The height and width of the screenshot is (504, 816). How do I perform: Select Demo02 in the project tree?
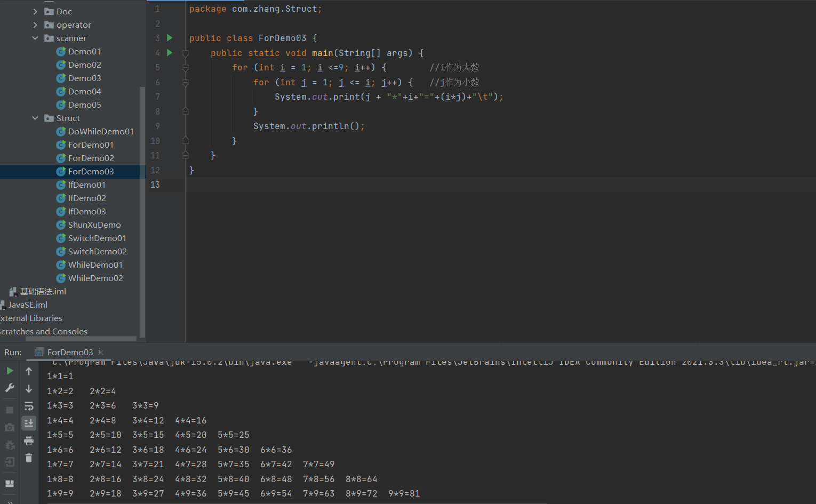[84, 65]
